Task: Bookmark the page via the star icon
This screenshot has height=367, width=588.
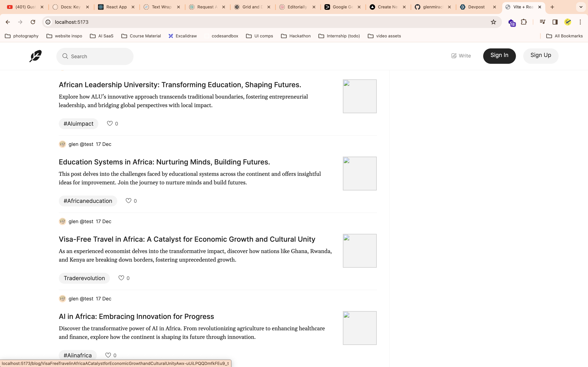Action: click(x=493, y=22)
